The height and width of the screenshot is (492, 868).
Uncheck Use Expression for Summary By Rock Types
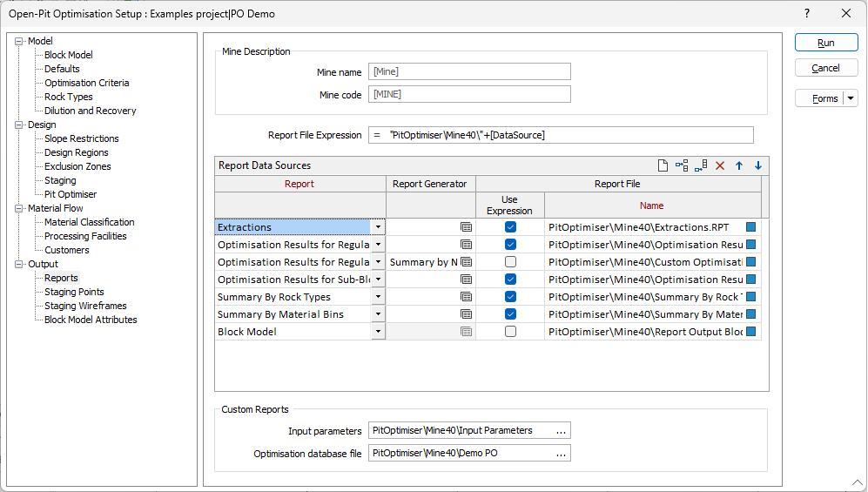[510, 297]
